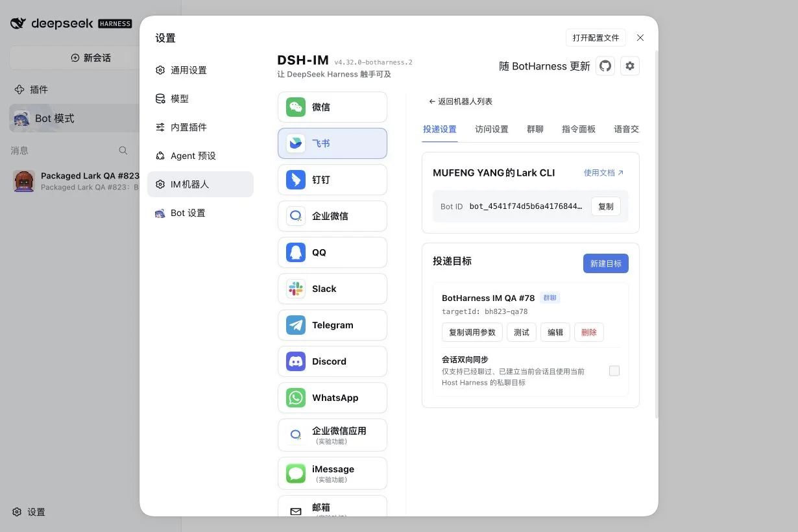Click the settings dialog scrollbar

click(x=657, y=234)
